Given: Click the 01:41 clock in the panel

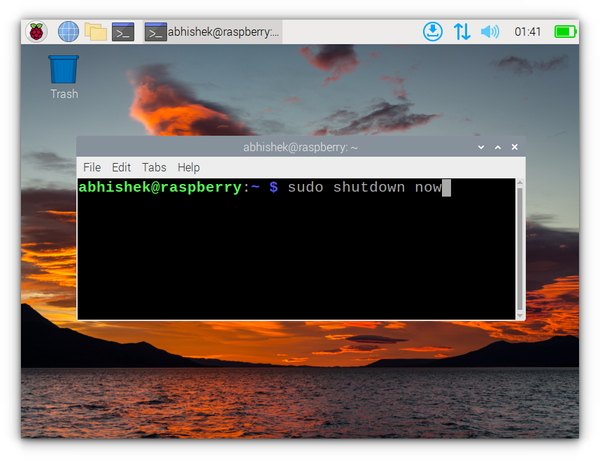Looking at the screenshot, I should pos(527,32).
